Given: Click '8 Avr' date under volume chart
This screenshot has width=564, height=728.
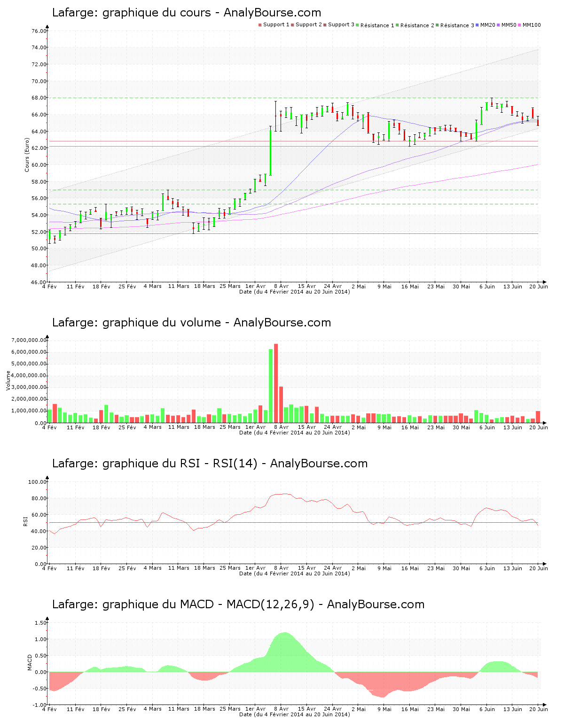Looking at the screenshot, I should [x=282, y=427].
